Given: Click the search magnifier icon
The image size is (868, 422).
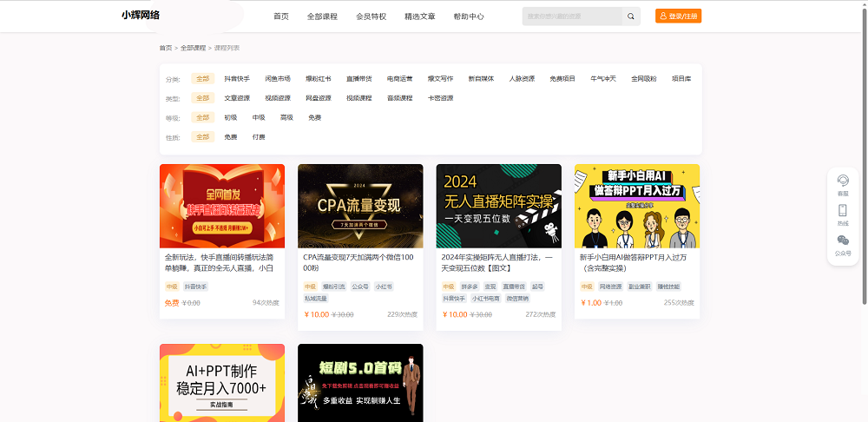Looking at the screenshot, I should (x=630, y=16).
